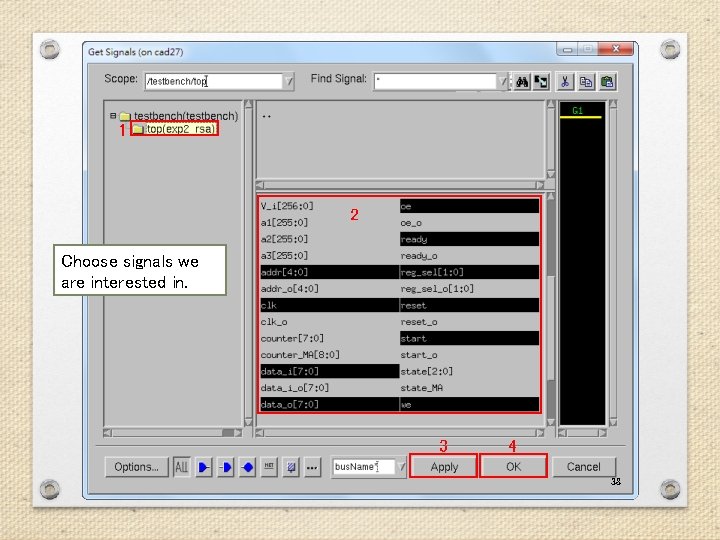The width and height of the screenshot is (720, 540).
Task: Click the scope tree horizontal scrollbar
Action: coord(173,433)
